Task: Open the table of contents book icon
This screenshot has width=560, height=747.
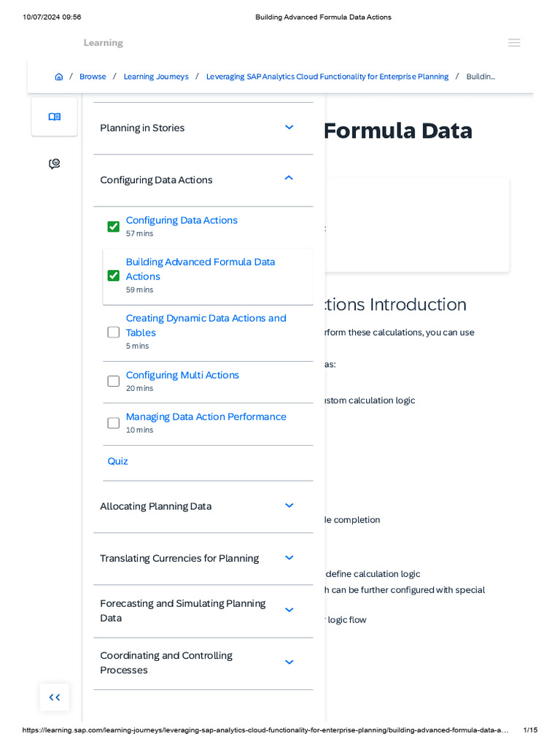Action: pyautogui.click(x=55, y=117)
